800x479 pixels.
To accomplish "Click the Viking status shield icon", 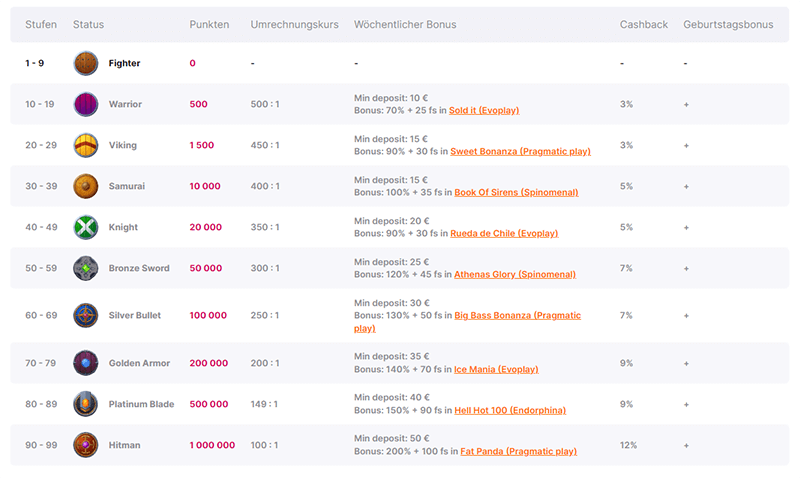I will coord(86,145).
